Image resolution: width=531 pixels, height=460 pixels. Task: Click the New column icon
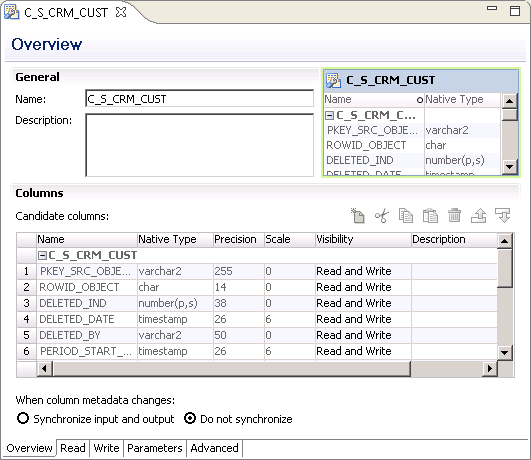[358, 216]
